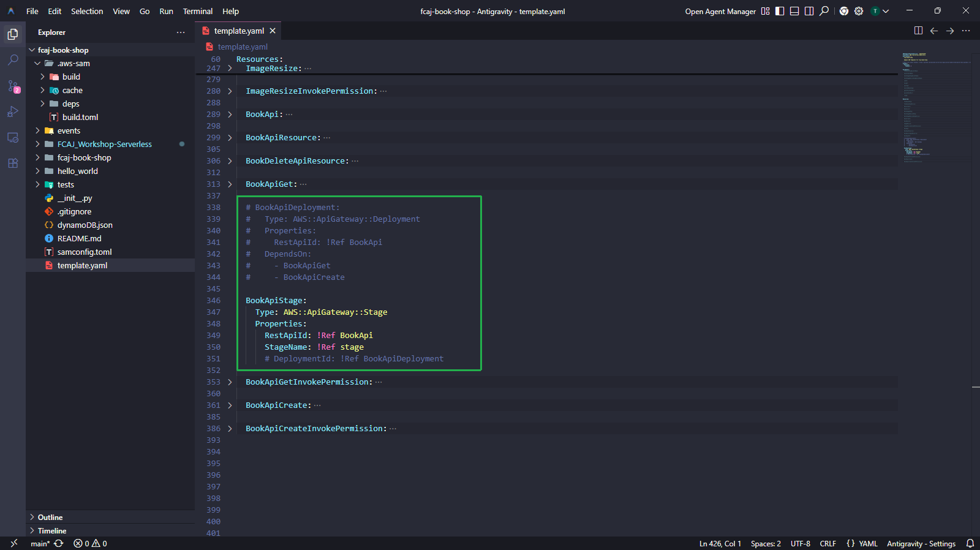980x550 pixels.
Task: Open the notifications bell in status bar
Action: [970, 543]
